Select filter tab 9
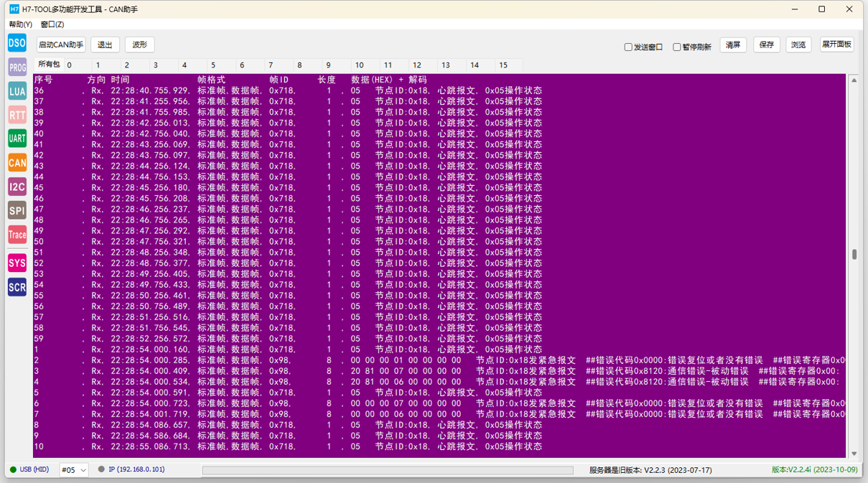The image size is (868, 483). pos(328,65)
